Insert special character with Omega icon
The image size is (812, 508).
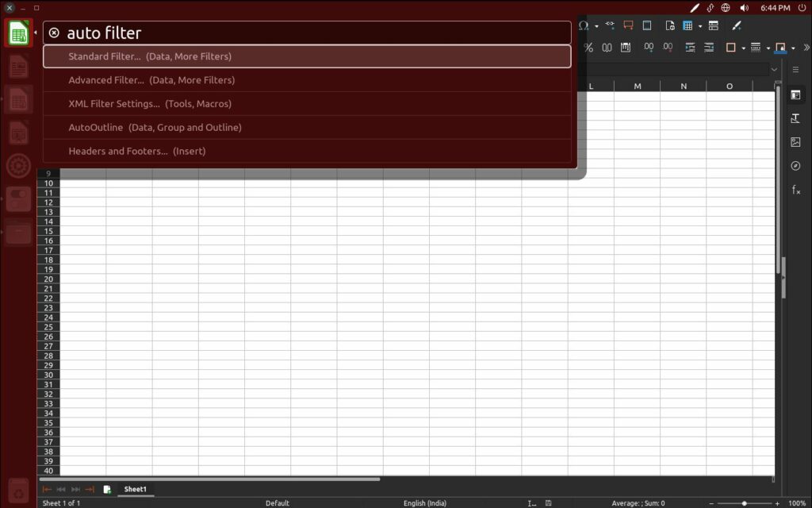[x=584, y=25]
